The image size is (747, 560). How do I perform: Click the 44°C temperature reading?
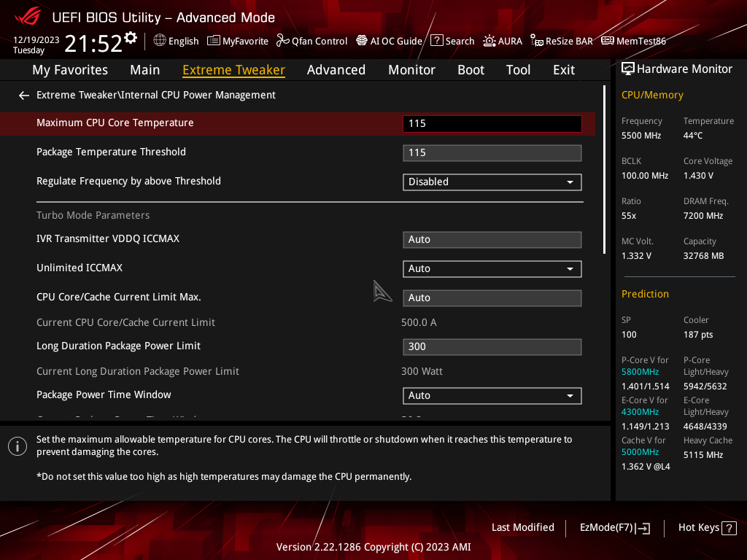(x=693, y=136)
